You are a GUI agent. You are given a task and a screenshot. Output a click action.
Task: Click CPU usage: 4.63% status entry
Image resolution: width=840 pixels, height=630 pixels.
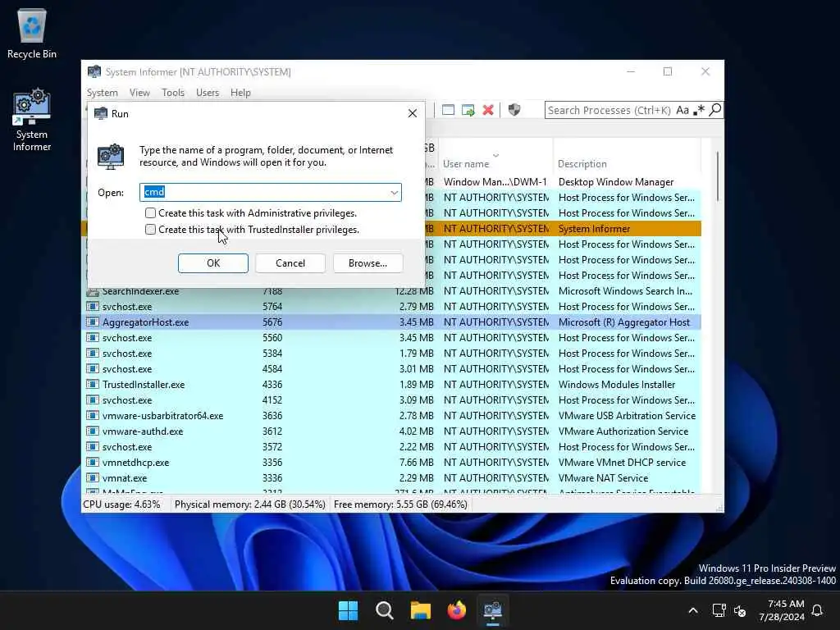(x=121, y=504)
